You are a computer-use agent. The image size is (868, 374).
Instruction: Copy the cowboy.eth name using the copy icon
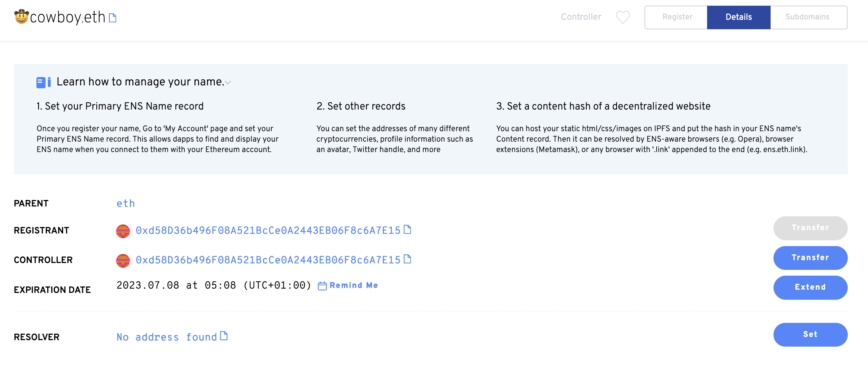(112, 17)
